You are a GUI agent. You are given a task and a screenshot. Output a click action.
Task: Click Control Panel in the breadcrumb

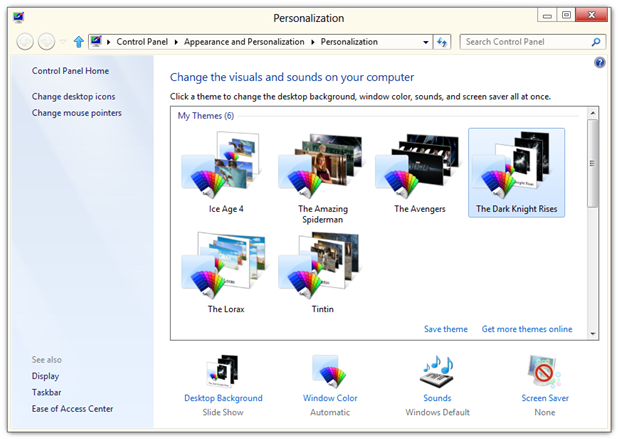pos(142,42)
